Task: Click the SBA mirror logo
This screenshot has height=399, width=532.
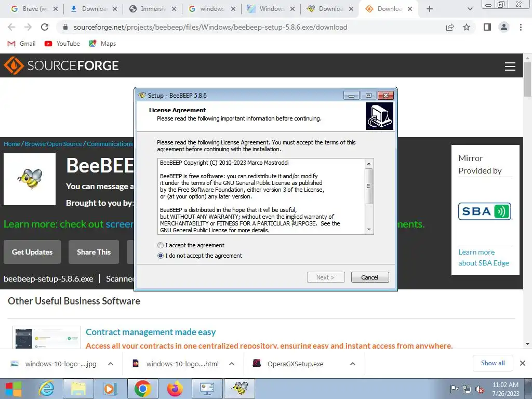Action: (485, 211)
